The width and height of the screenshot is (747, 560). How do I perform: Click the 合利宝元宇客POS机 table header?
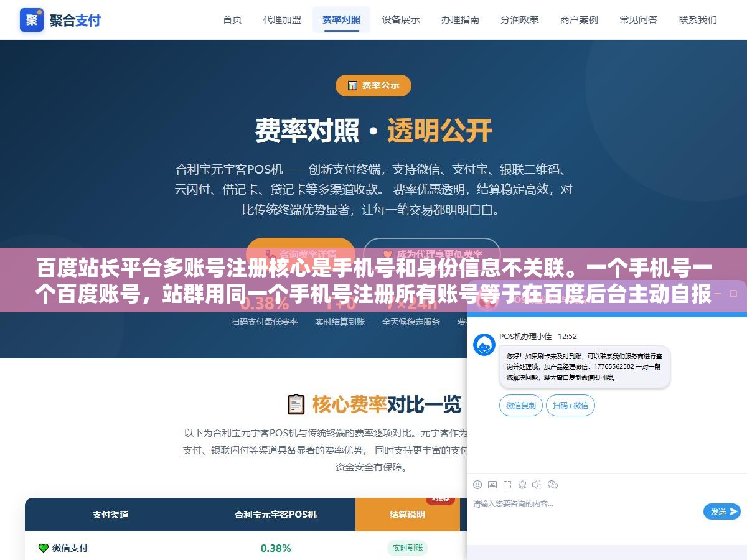pos(276,515)
